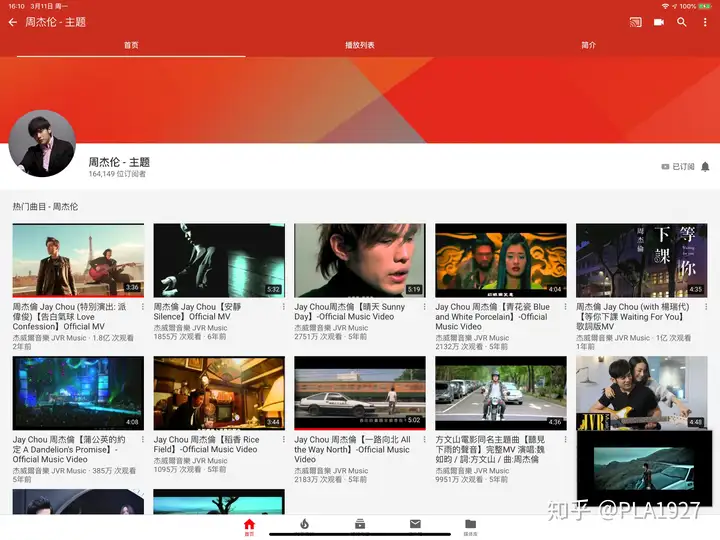Tap the back arrow in the top bar
Viewport: 720px width, 540px height.
(13, 22)
